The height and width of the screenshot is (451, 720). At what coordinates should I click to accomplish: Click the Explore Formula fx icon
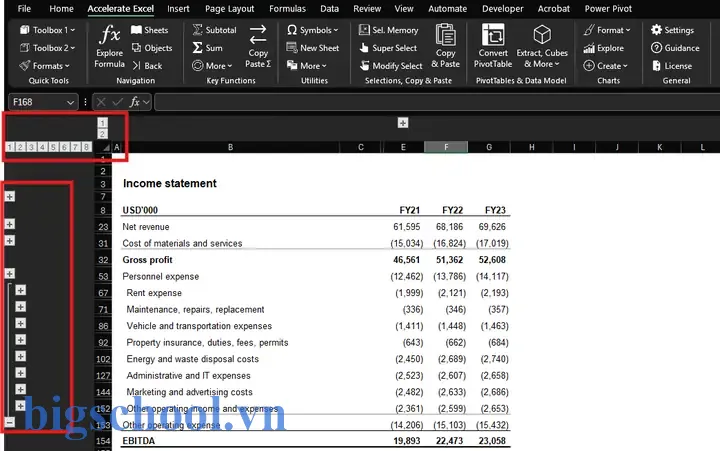coord(110,35)
